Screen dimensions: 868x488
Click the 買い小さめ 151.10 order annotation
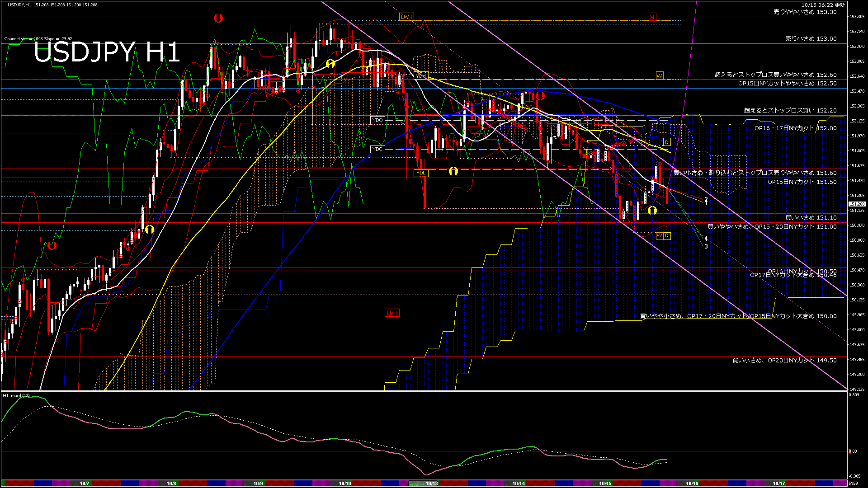[811, 218]
